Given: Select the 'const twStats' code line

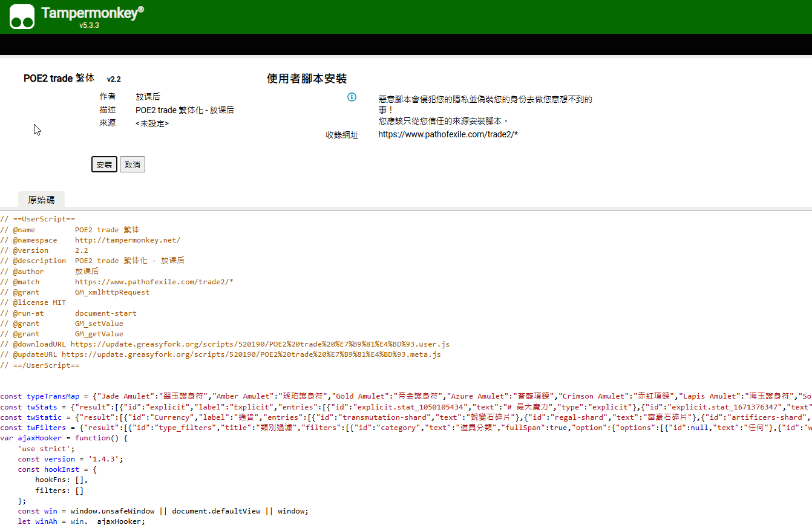Looking at the screenshot, I should (406, 407).
